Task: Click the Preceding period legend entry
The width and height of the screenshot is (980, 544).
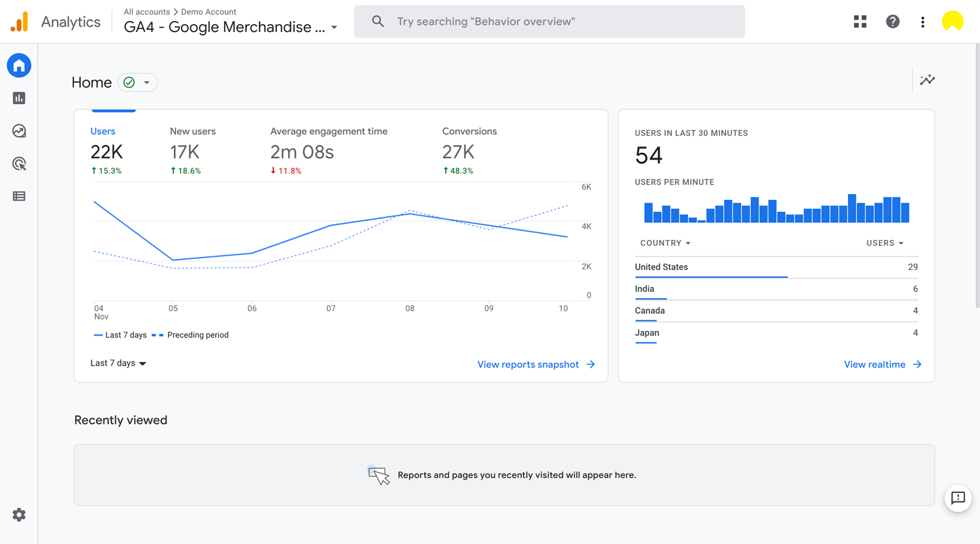Action: (x=190, y=335)
